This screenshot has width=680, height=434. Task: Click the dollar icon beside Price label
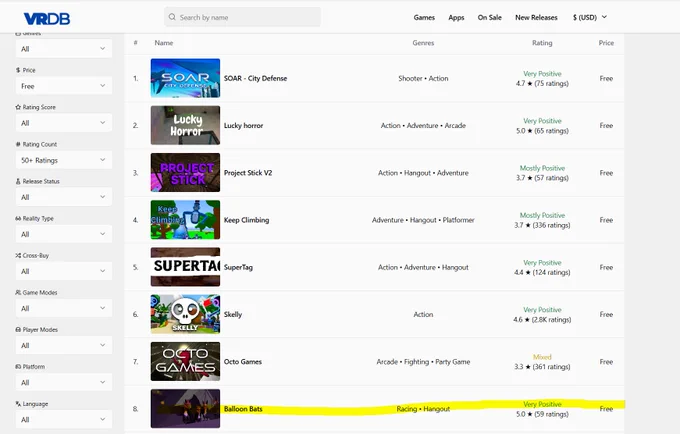[x=18, y=70]
